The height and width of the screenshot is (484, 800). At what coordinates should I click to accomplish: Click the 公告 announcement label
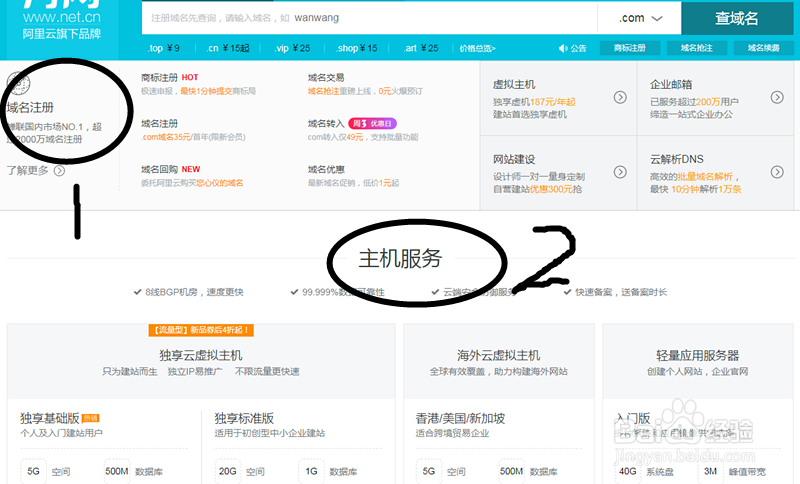578,48
